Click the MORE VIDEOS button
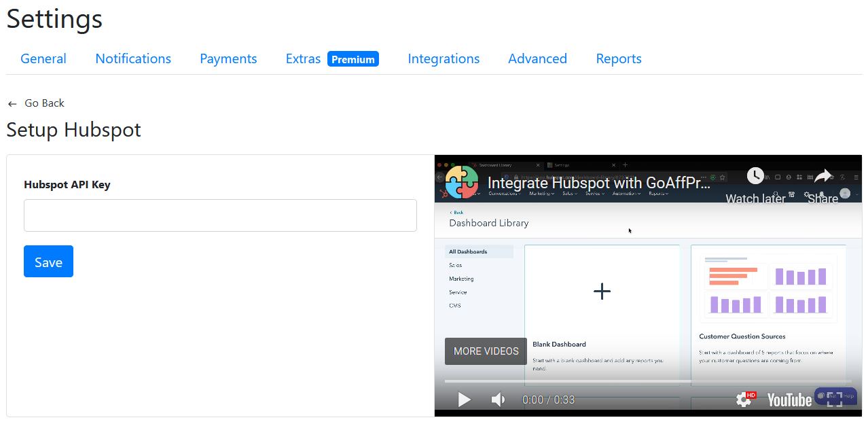Viewport: 868px width, 422px height. [486, 351]
